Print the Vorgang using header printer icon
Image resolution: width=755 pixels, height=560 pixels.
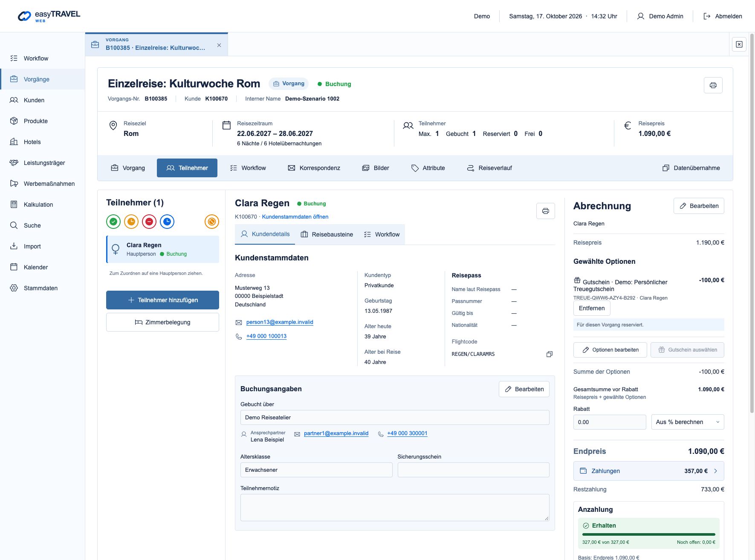713,85
